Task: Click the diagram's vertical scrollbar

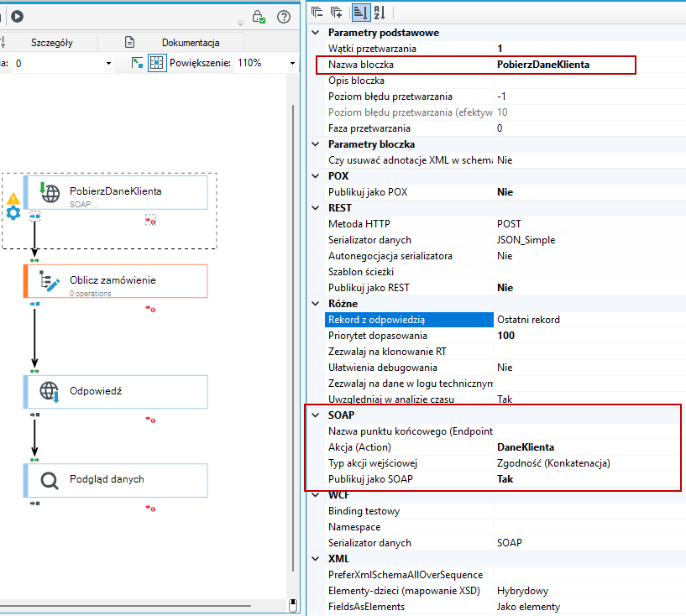Action: pyautogui.click(x=293, y=337)
